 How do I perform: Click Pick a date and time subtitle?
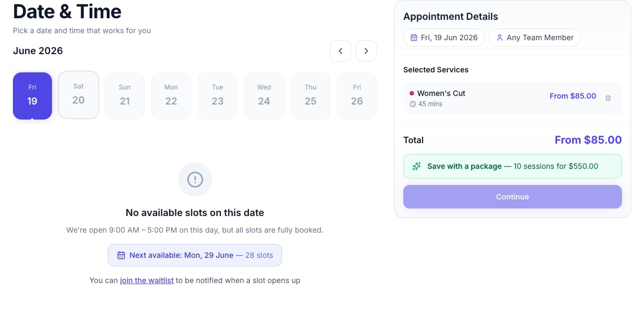pos(82,31)
